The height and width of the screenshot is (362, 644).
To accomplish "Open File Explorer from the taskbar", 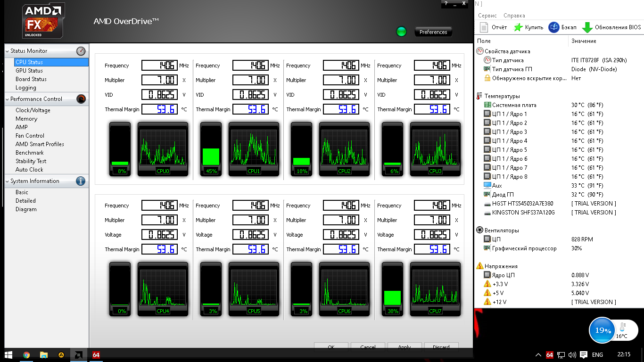I will (44, 355).
